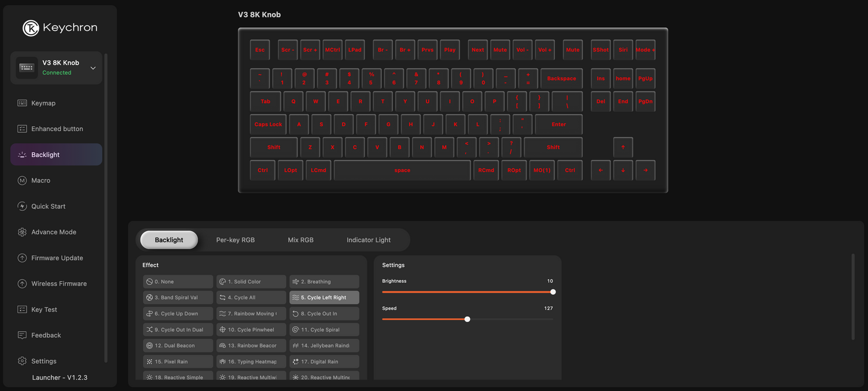Screen dimensions: 868x391
Task: Click the Speed slider handle
Action: point(467,319)
